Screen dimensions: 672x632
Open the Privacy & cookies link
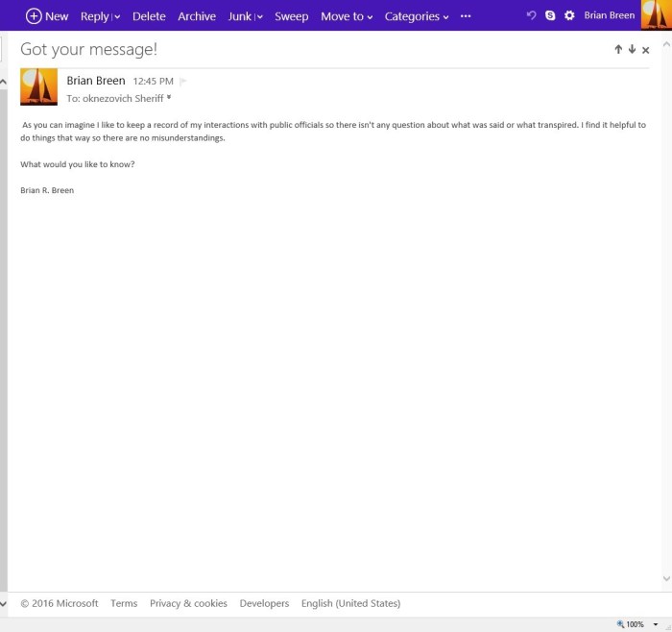(x=188, y=603)
